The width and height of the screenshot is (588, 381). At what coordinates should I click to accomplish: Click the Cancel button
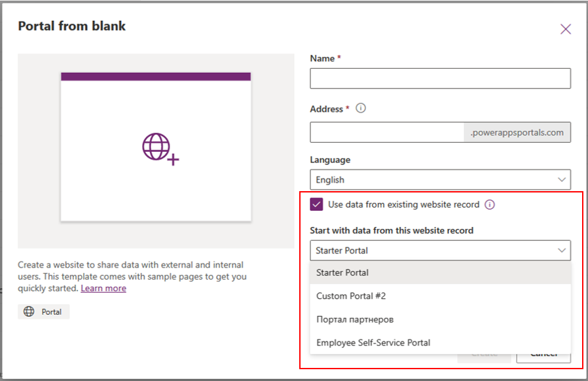(x=544, y=353)
